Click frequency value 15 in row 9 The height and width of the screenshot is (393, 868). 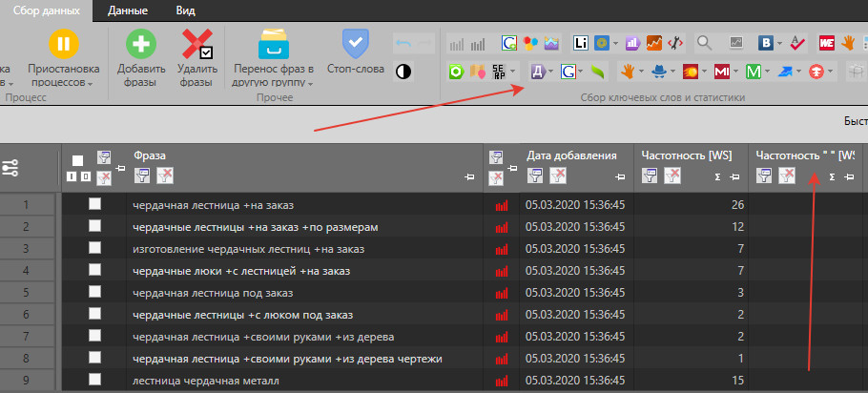[737, 381]
